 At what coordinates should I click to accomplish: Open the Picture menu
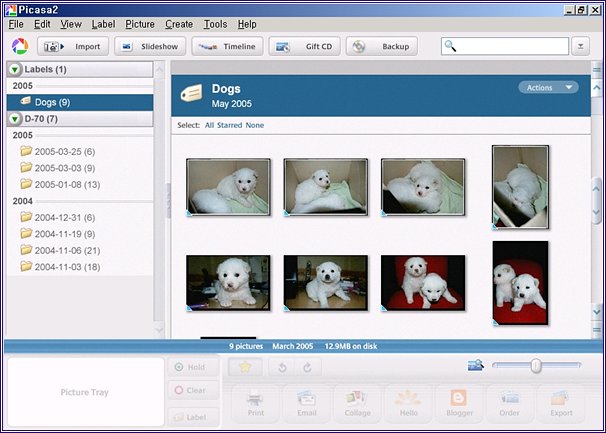click(x=140, y=24)
